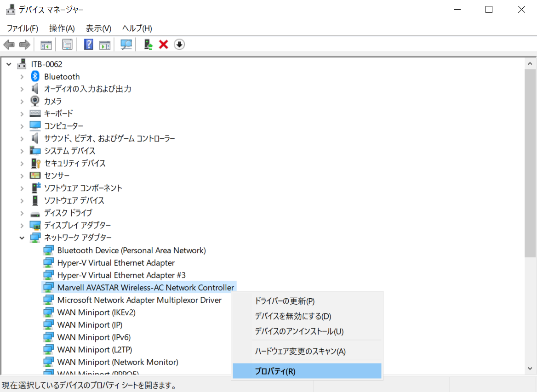Click the scrollbar down arrow
This screenshot has height=392, width=537.
point(530,369)
